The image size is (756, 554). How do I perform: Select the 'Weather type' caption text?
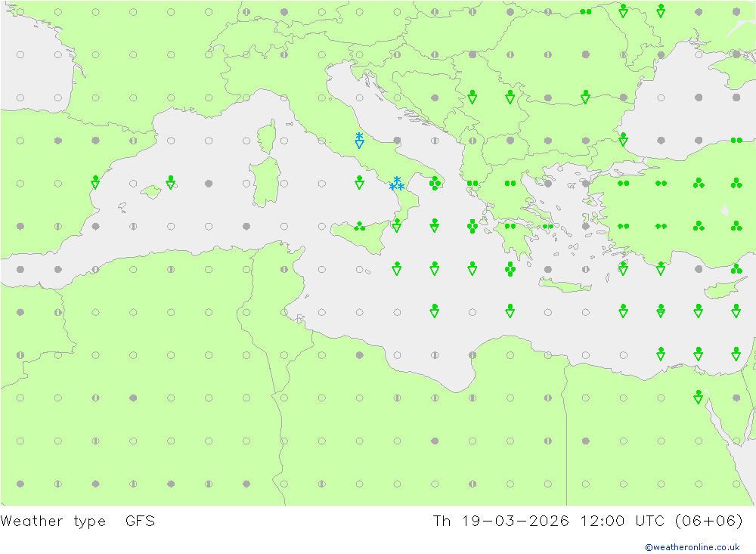tap(53, 522)
